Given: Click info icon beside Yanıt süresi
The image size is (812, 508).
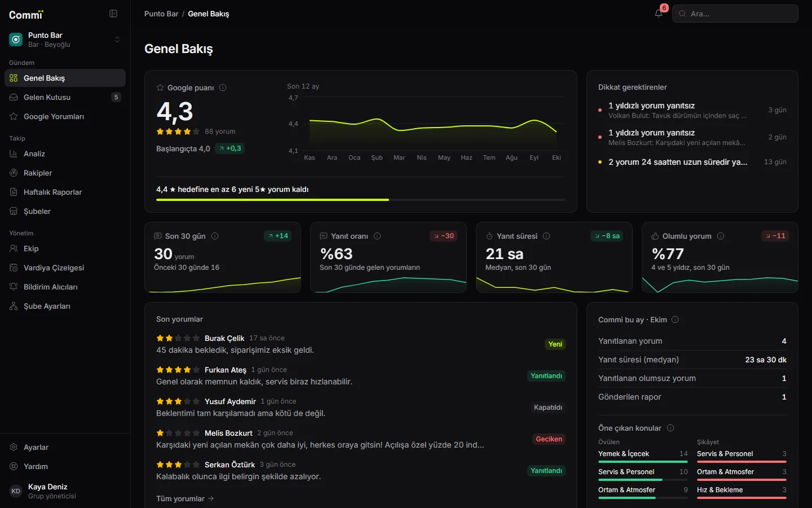Looking at the screenshot, I should point(546,236).
